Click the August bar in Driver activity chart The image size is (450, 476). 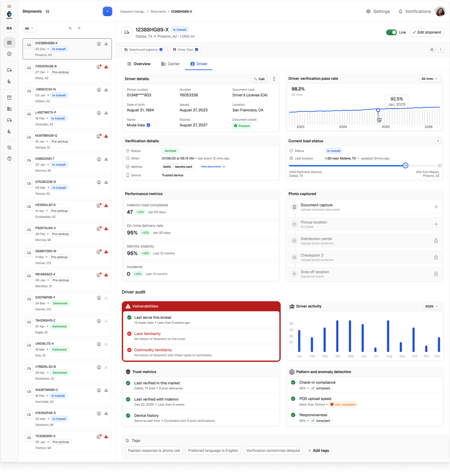pyautogui.click(x=388, y=336)
